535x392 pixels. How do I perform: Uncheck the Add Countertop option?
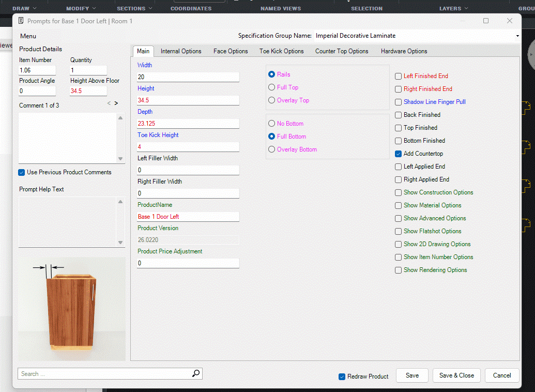pos(398,154)
